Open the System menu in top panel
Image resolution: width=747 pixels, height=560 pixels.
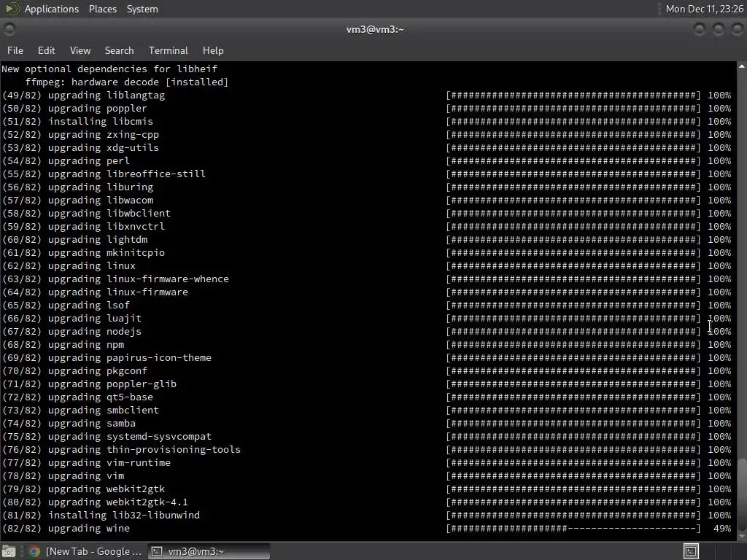142,9
